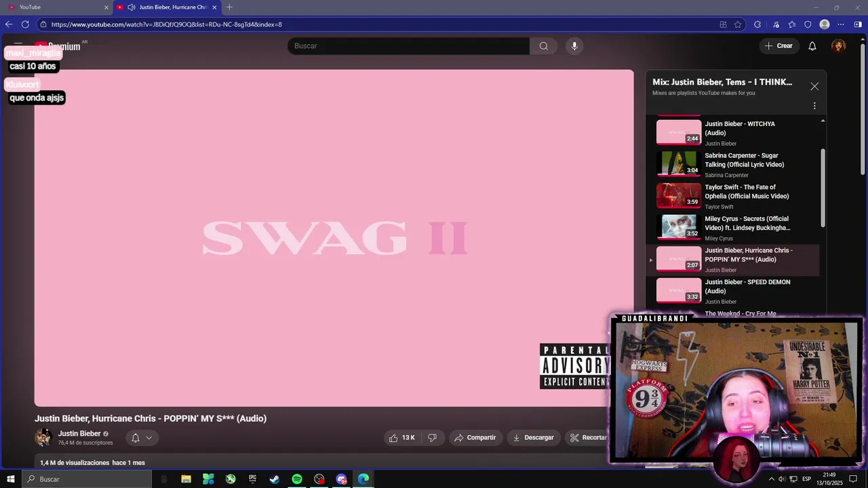Open Windows Start menu
The width and height of the screenshot is (868, 488).
click(x=10, y=479)
